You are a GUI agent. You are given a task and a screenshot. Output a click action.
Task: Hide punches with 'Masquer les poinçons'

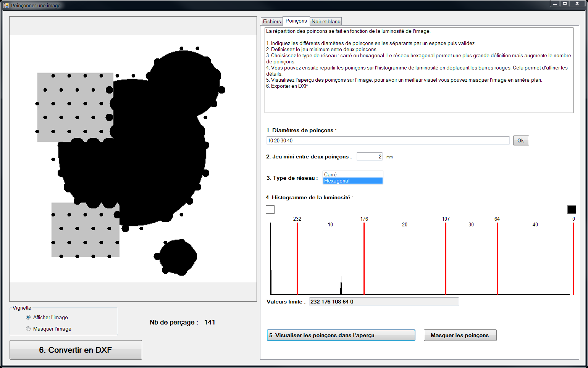[x=460, y=335]
